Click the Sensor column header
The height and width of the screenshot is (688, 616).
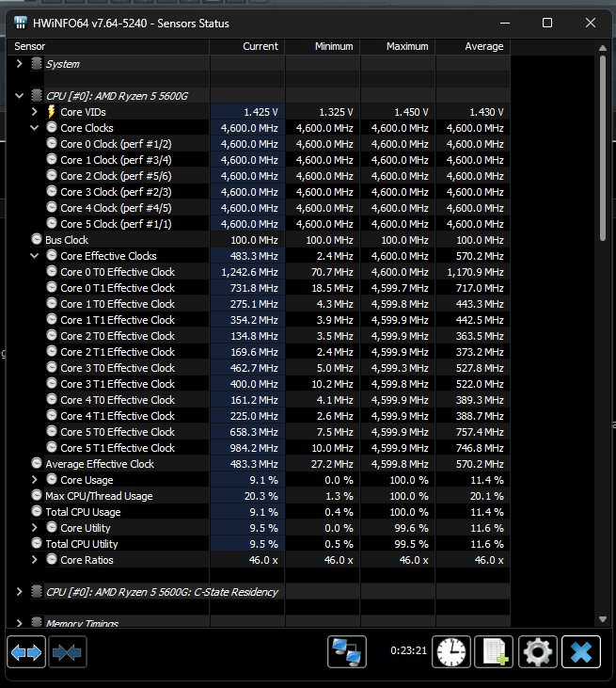[x=108, y=46]
